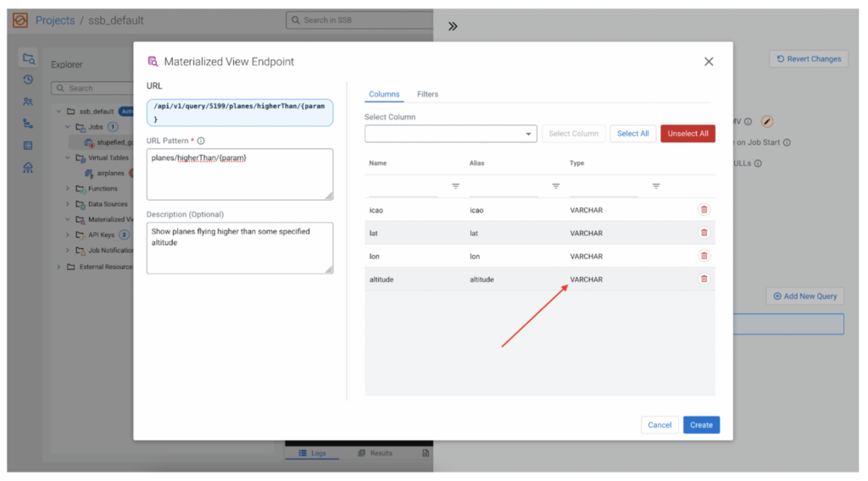
Task: Open the Users sidebar icon
Action: tap(28, 102)
